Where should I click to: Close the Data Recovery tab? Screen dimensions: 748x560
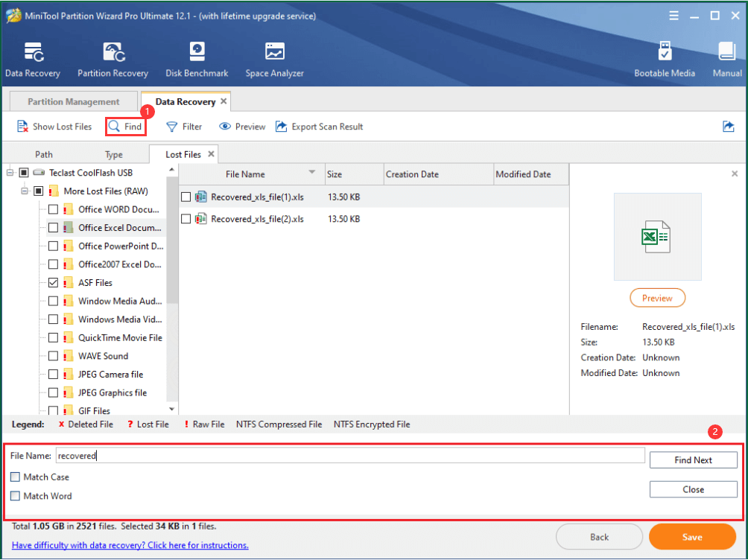(224, 101)
